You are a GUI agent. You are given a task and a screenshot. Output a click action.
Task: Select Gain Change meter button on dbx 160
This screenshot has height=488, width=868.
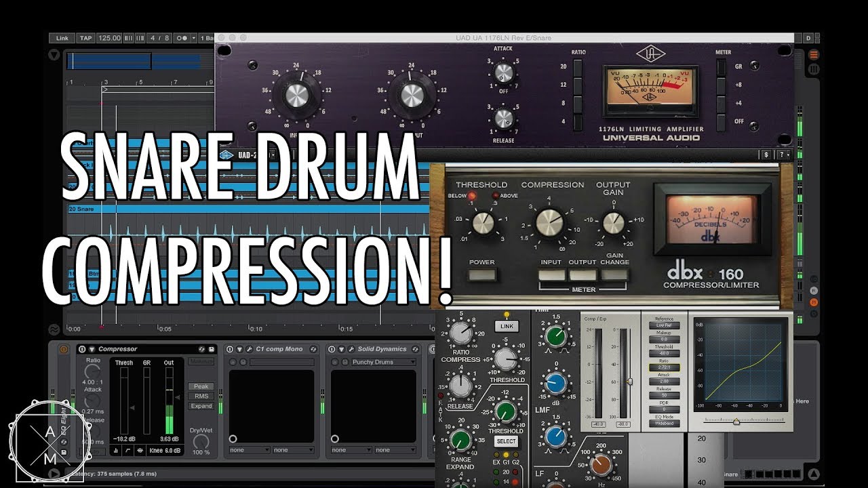click(614, 275)
